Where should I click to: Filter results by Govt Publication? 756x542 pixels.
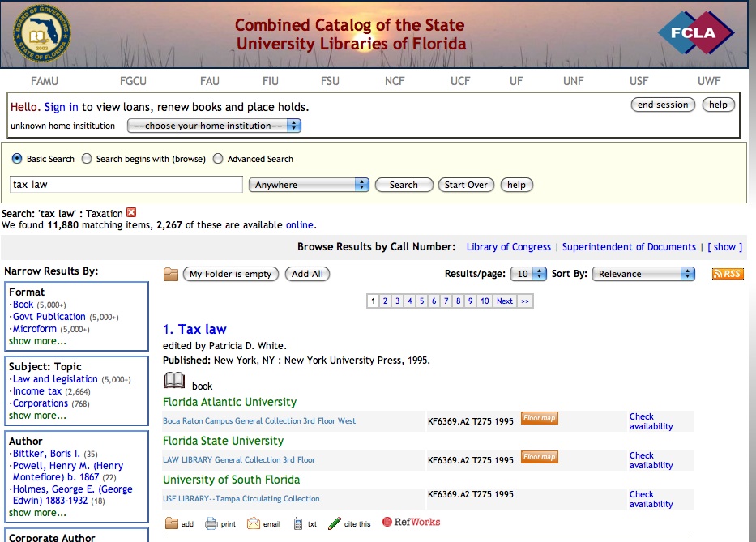click(49, 317)
